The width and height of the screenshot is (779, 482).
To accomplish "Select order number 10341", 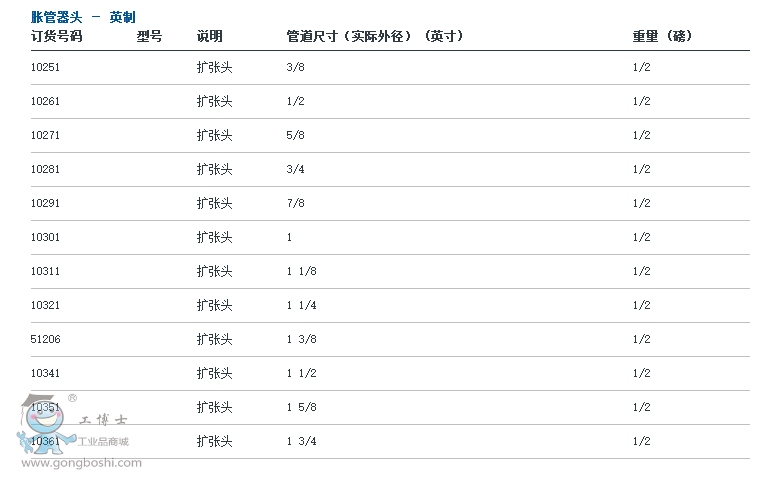I will (46, 373).
